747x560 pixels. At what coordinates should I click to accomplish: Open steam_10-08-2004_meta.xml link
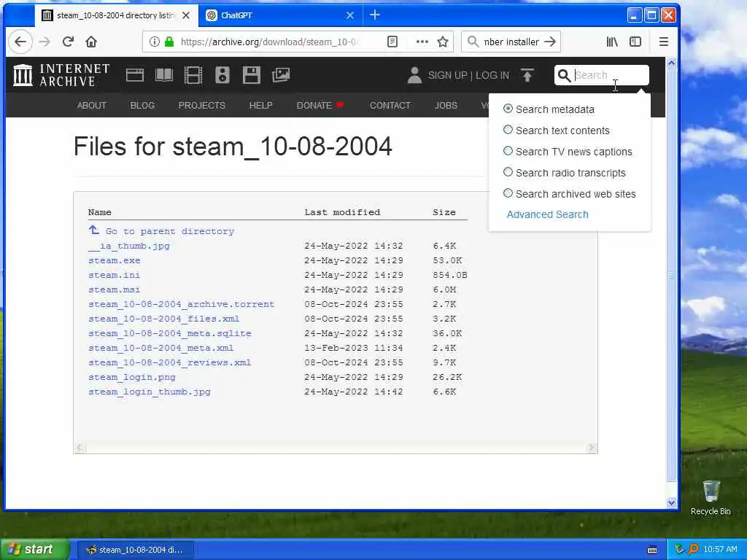[x=160, y=348]
